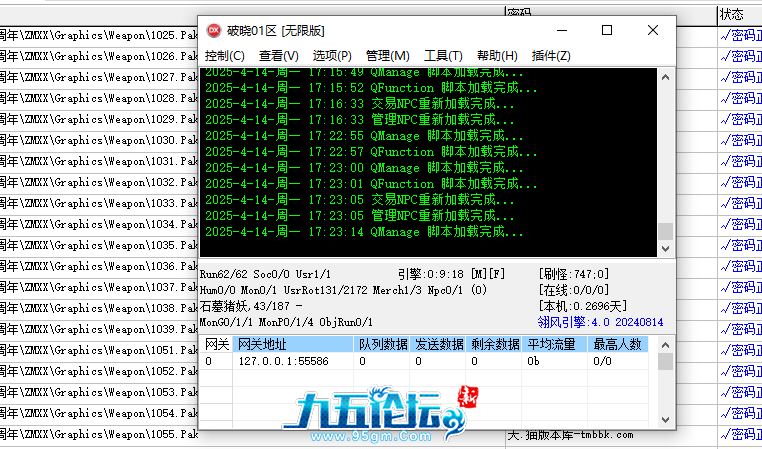The image size is (762, 449).
Task: Open the 选项(P) menu
Action: tap(332, 56)
